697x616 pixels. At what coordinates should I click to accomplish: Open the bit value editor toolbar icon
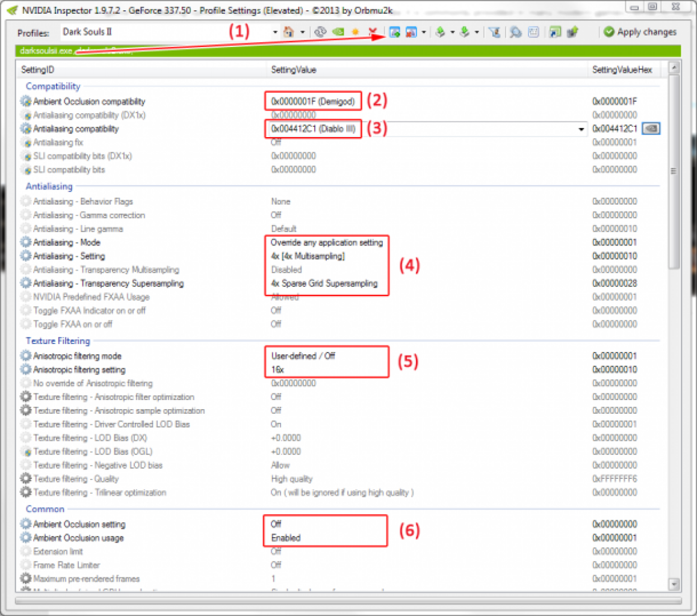click(x=533, y=32)
